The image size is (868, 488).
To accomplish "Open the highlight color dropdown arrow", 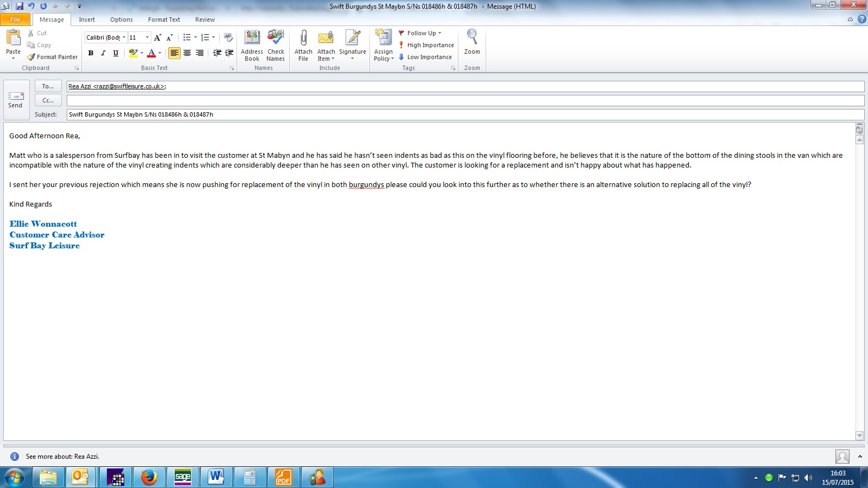I will (142, 53).
